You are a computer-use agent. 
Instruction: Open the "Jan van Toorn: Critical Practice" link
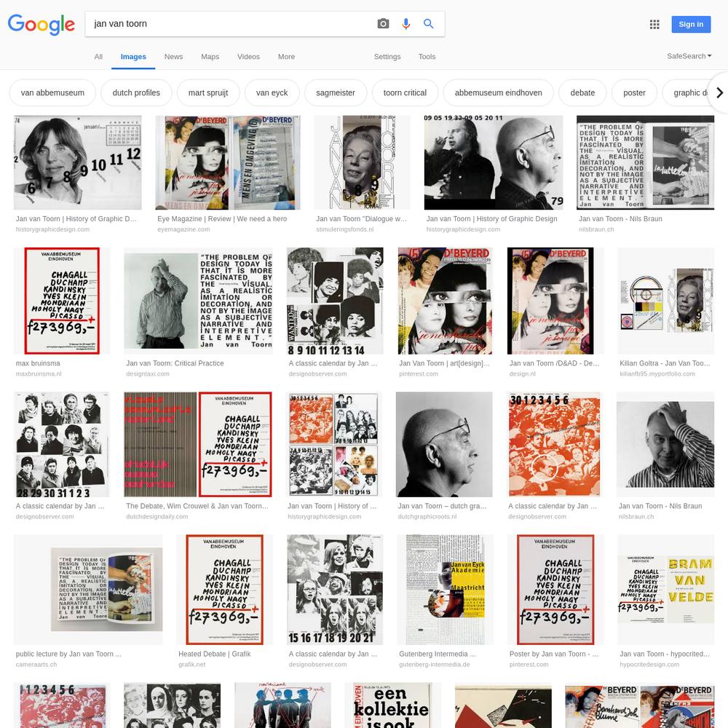coord(175,363)
